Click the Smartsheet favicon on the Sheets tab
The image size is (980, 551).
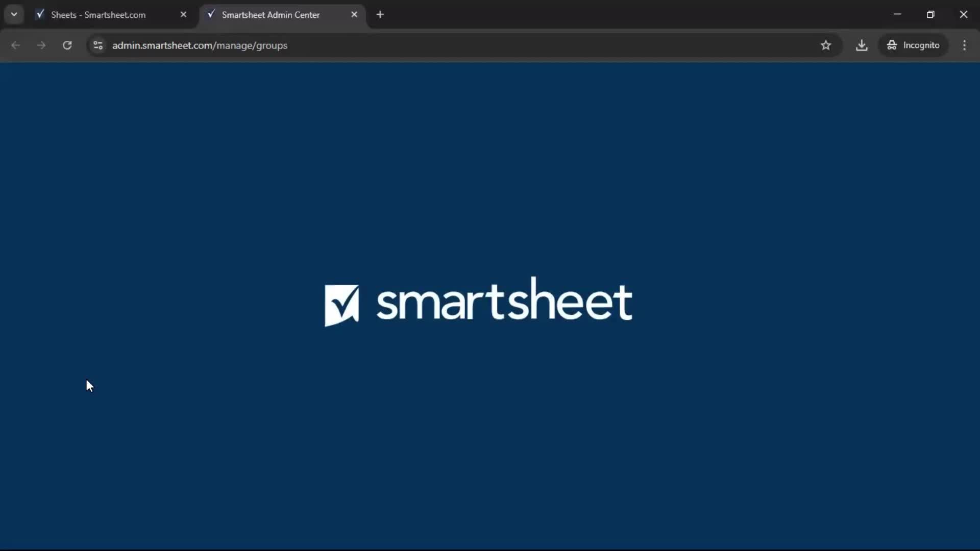(x=40, y=15)
